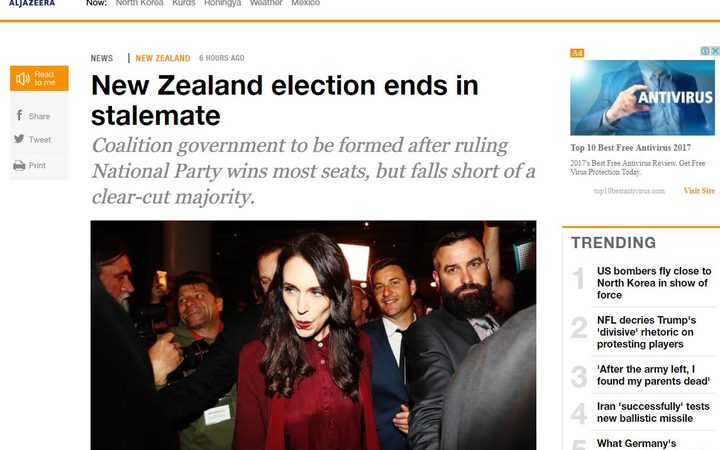Screen dimensions: 720x450
Task: Open the Mexico topic link
Action: 305,3
